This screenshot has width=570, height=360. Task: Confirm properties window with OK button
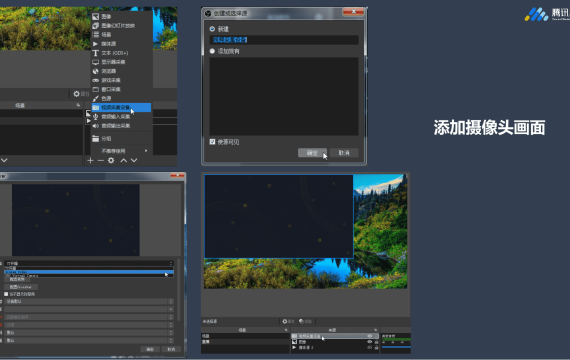click(150, 349)
